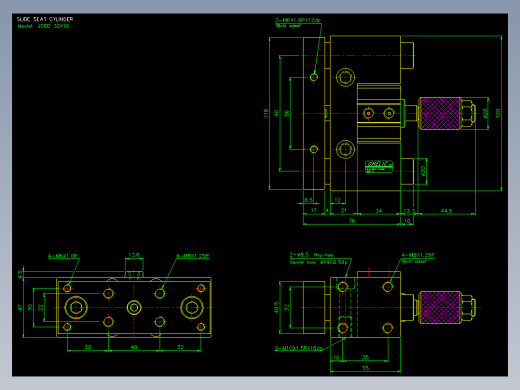This screenshot has height=390, width=520.
Task: Click the "13.5" dimension value
Action: [409, 211]
